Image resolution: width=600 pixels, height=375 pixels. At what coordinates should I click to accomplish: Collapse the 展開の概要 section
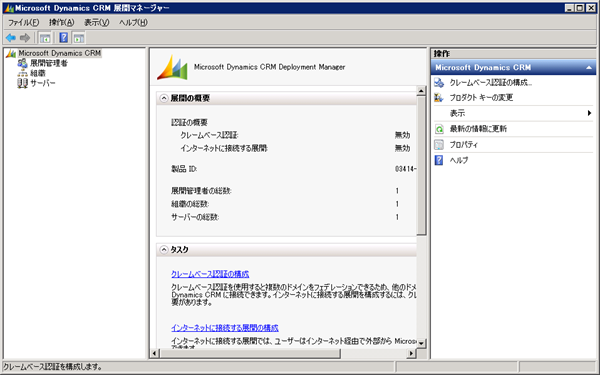click(x=164, y=98)
